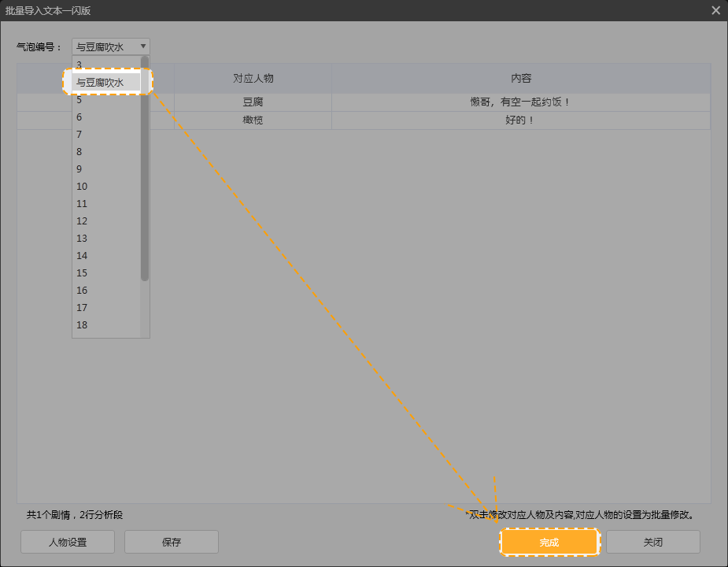This screenshot has width=728, height=567.
Task: Click the 对应人物 column header
Action: coord(253,79)
